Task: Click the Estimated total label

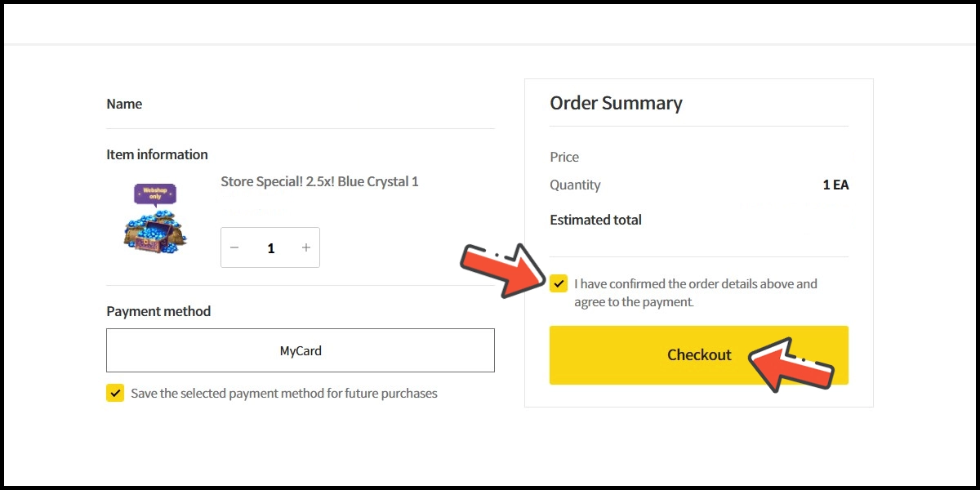Action: click(595, 219)
